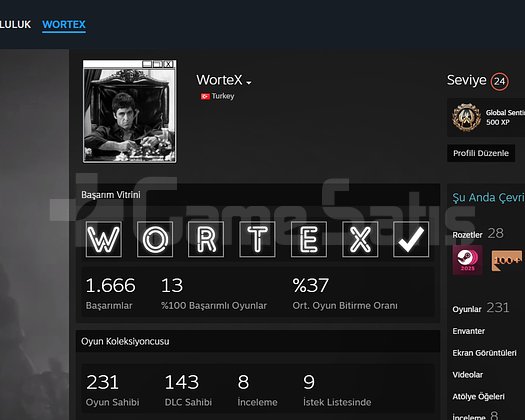Image resolution: width=525 pixels, height=420 pixels.
Task: Open the checkmark achievement icon
Action: pos(411,239)
